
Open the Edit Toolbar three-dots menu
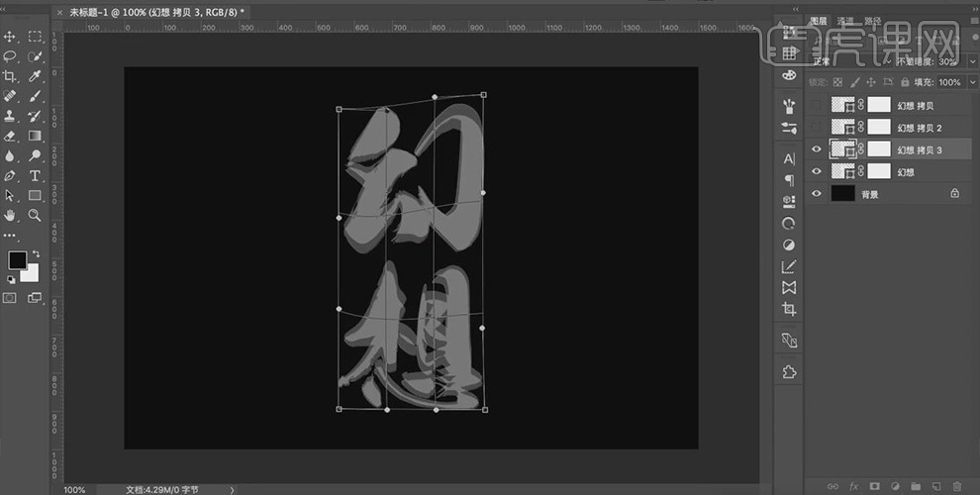tap(9, 236)
